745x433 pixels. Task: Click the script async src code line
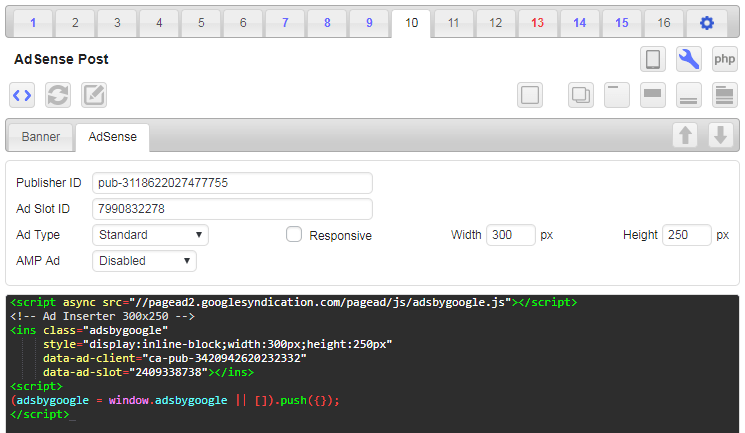pyautogui.click(x=294, y=302)
